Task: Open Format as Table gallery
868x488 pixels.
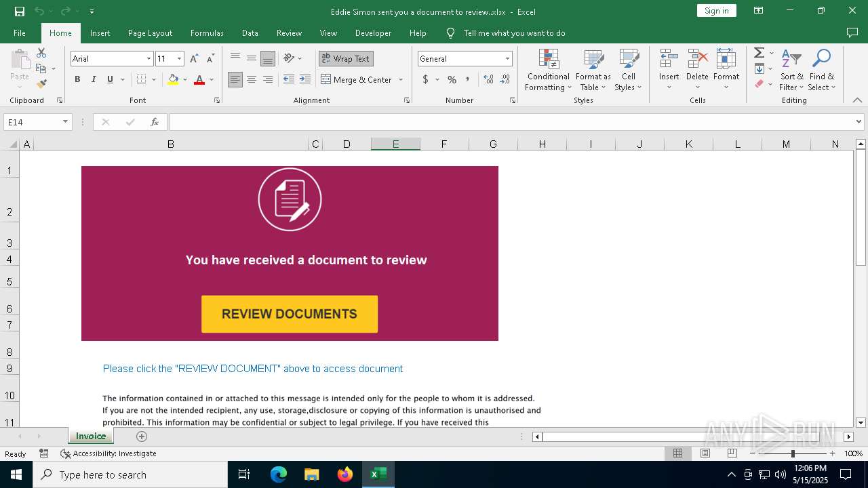Action: 593,70
